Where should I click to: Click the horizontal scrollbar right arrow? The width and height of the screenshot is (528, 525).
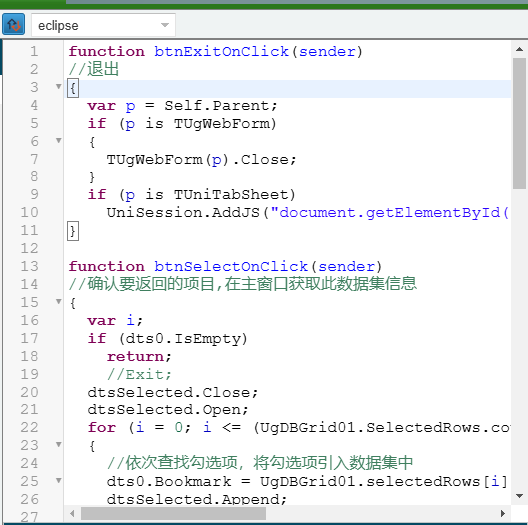pyautogui.click(x=503, y=514)
